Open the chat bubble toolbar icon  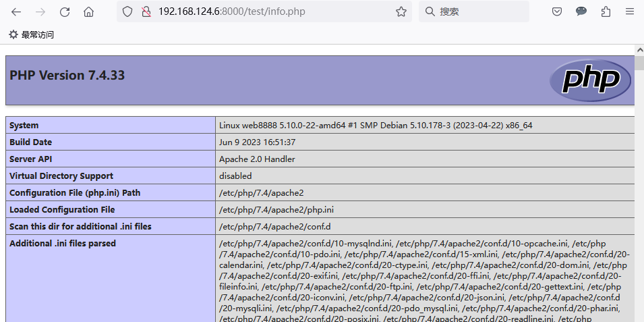pyautogui.click(x=581, y=11)
